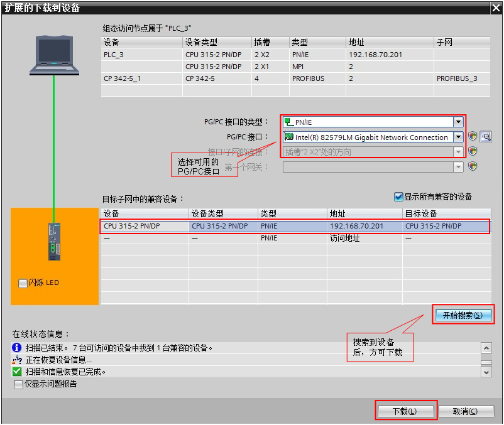Click the 下载 button
Screen dimensions: 504x425
(x=405, y=411)
